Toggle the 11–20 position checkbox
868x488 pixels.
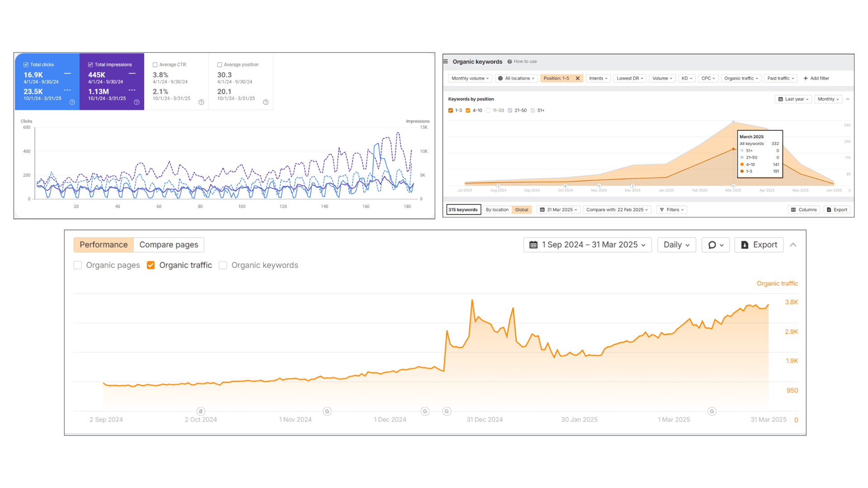[488, 110]
